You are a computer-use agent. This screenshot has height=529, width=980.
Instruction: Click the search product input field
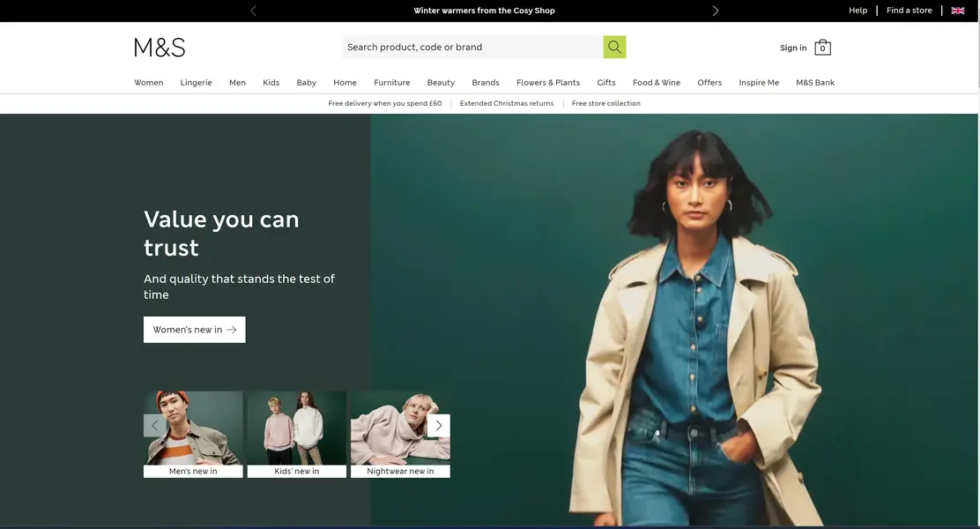click(x=472, y=47)
